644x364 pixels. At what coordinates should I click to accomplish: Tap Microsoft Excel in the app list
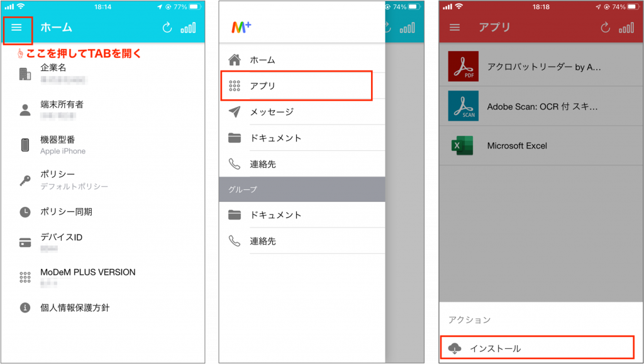coord(516,145)
